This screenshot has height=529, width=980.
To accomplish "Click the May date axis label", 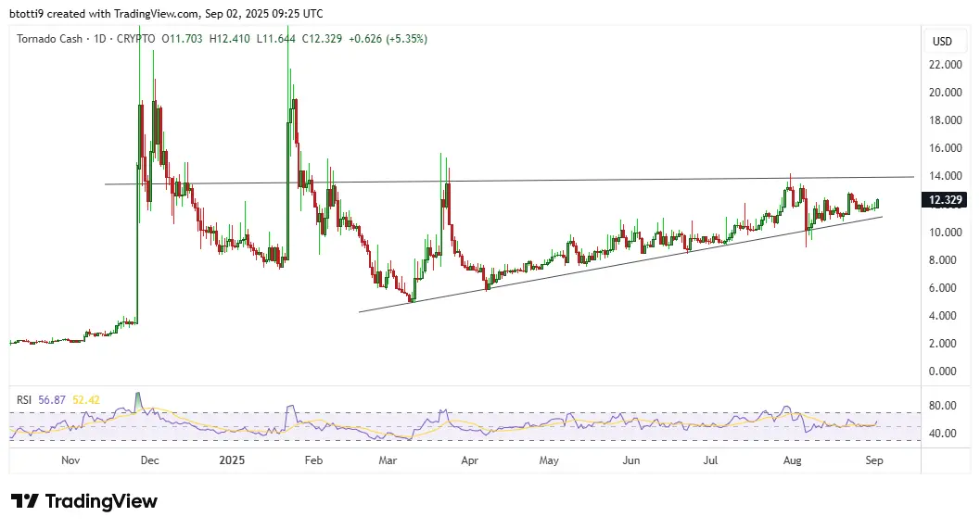I will [549, 460].
